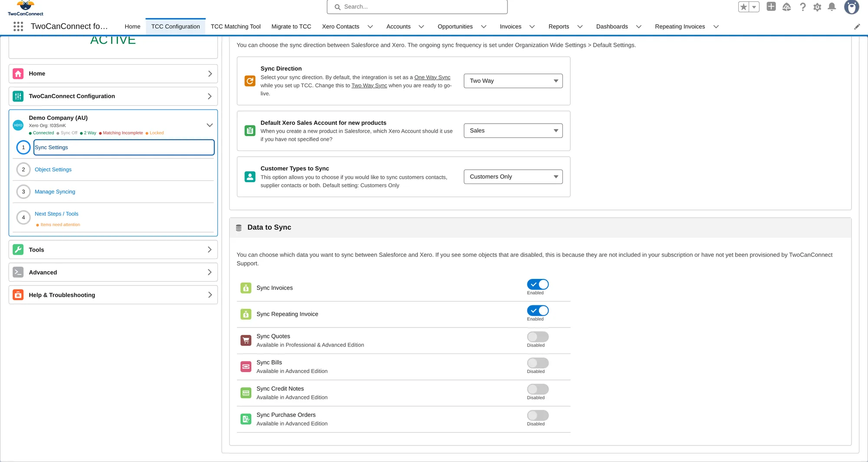Open the help question mark icon

[803, 7]
